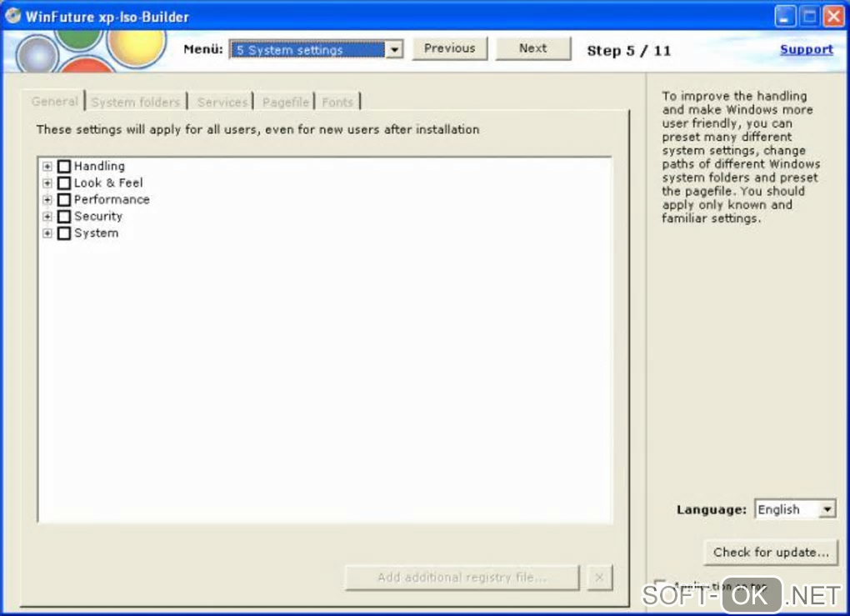Select the Handling tree label

(99, 166)
